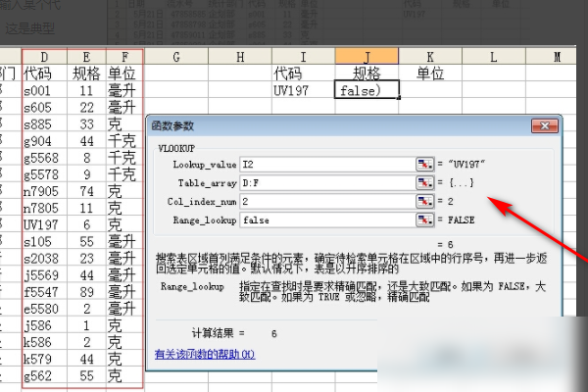The image size is (588, 392).
Task: Select cell UV197 in column D
Action: [44, 224]
